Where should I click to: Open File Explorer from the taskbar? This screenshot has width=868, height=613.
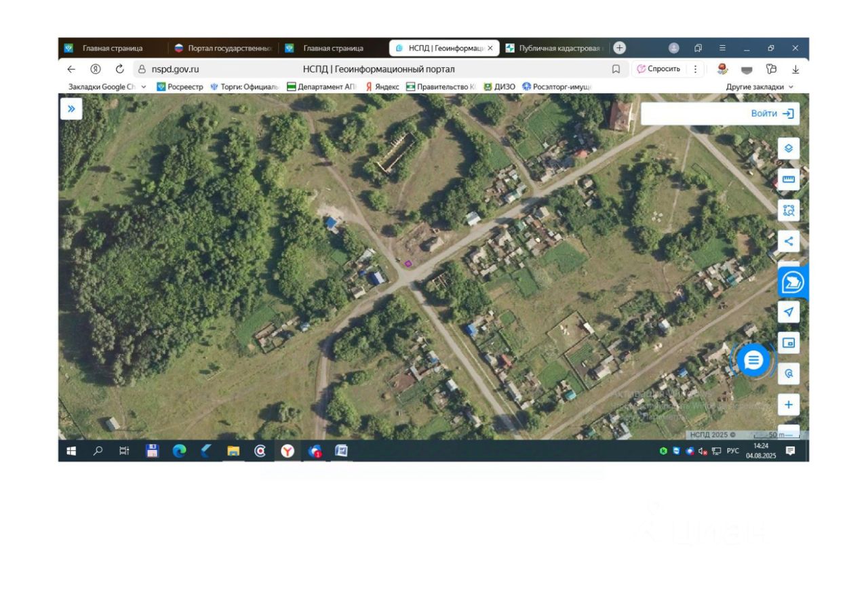coord(233,451)
